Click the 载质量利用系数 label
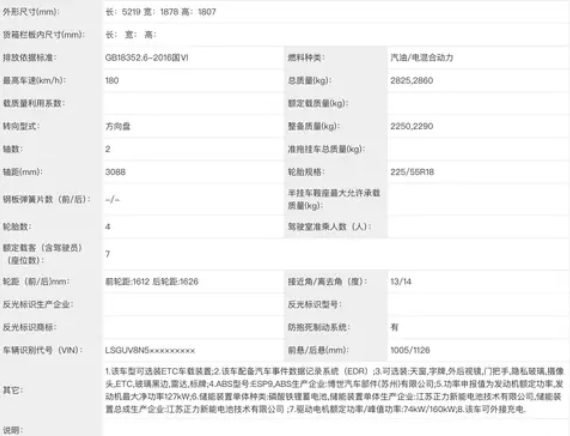This screenshot has width=570, height=436. 34,103
